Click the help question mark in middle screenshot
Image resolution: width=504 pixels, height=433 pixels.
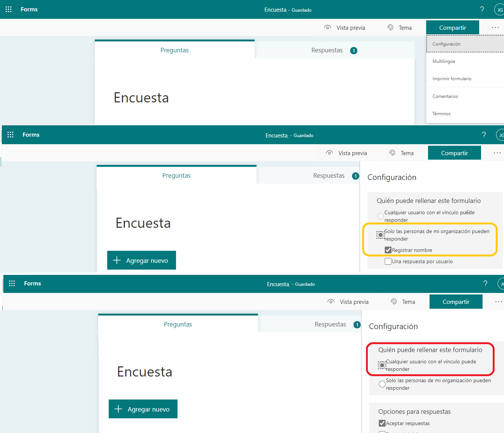point(484,135)
